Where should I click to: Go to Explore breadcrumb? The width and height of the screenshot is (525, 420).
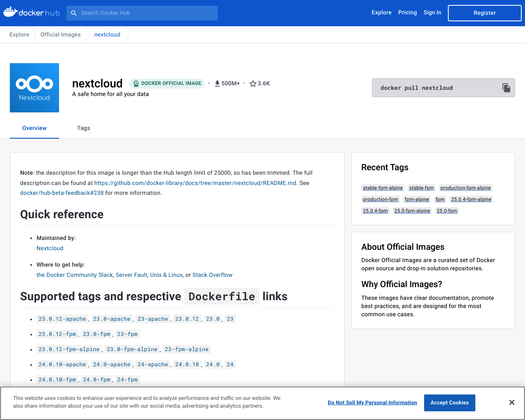tap(19, 35)
